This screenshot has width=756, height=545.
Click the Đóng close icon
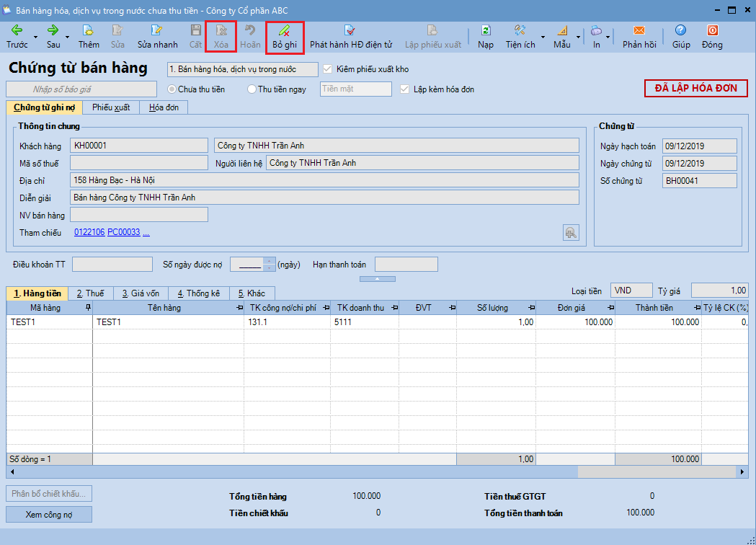pyautogui.click(x=712, y=31)
